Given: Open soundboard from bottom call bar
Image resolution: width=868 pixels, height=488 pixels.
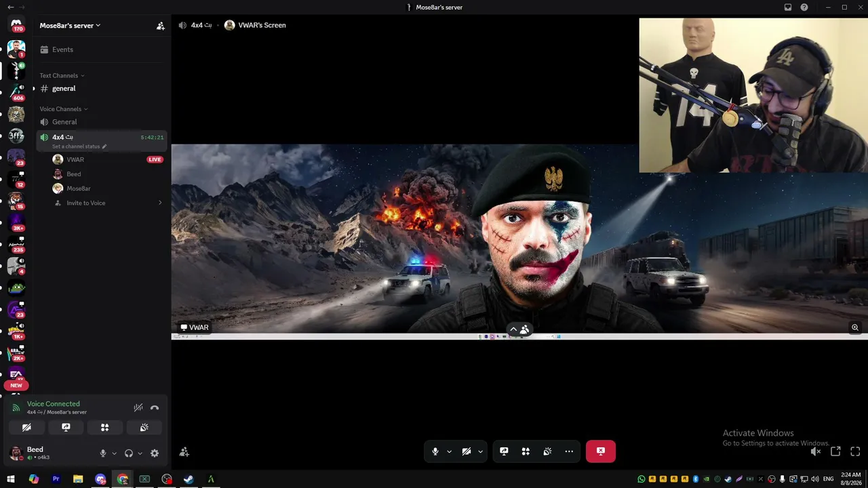Looking at the screenshot, I should 547,451.
